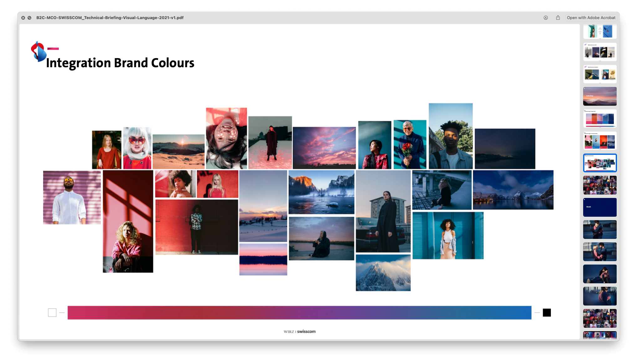Close the Quick Look preview window
The width and height of the screenshot is (637, 364).
click(23, 18)
